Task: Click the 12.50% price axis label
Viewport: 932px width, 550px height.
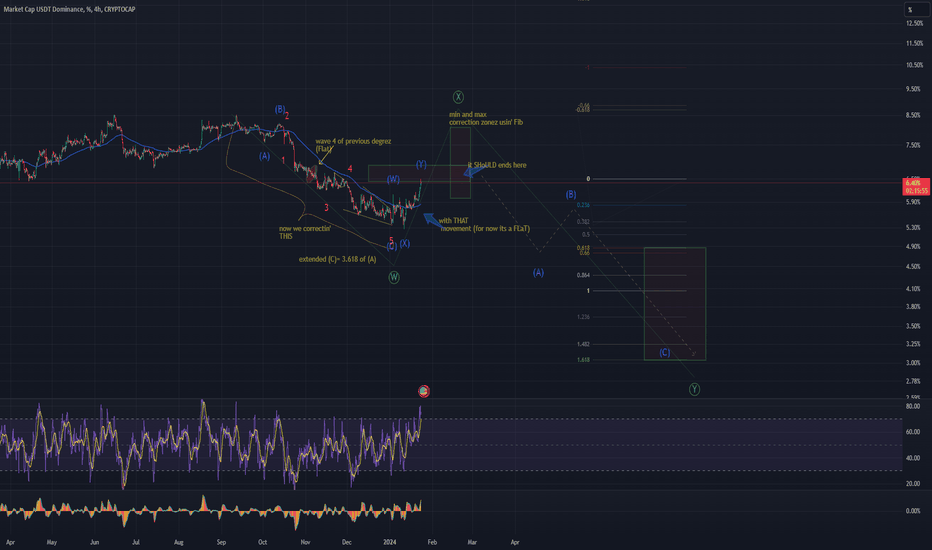Action: tap(914, 23)
